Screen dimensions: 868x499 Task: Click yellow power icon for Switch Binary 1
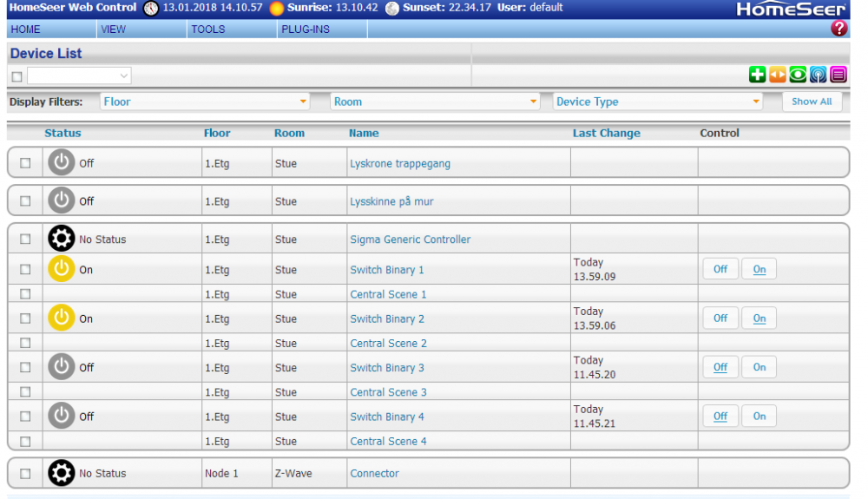pyautogui.click(x=61, y=269)
